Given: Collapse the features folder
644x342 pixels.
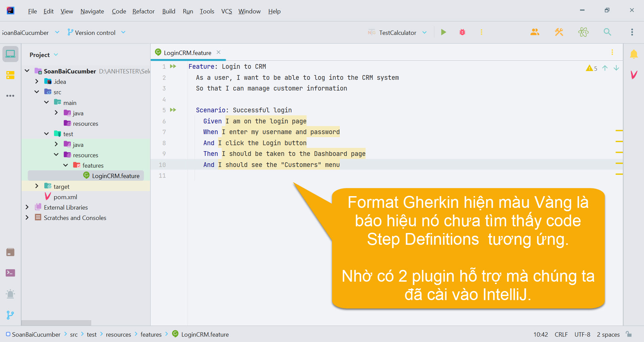Looking at the screenshot, I should click(x=66, y=165).
